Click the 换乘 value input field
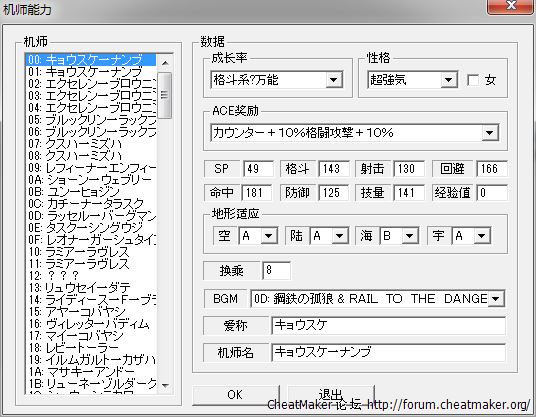Image resolution: width=536 pixels, height=417 pixels. tap(276, 270)
